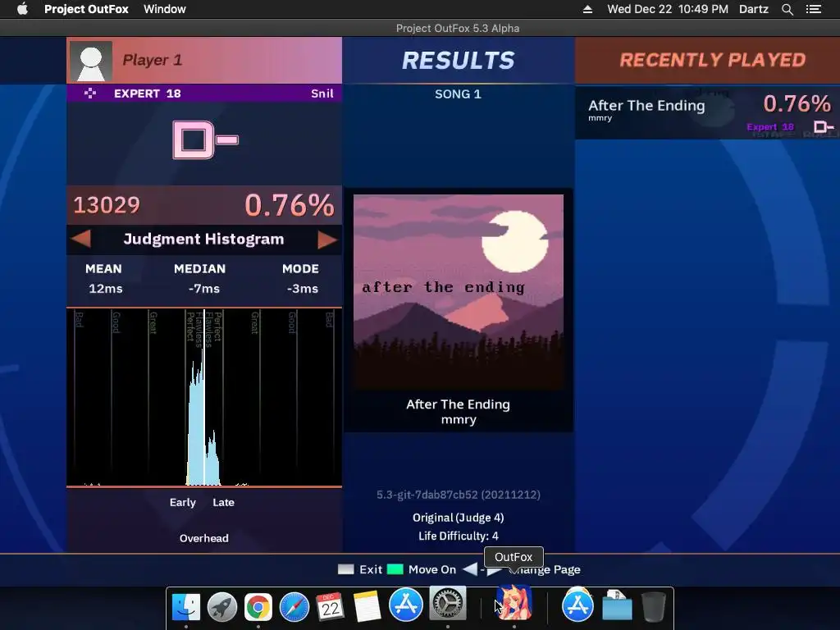This screenshot has width=840, height=630.
Task: Click the D- grade graphic
Action: point(206,139)
